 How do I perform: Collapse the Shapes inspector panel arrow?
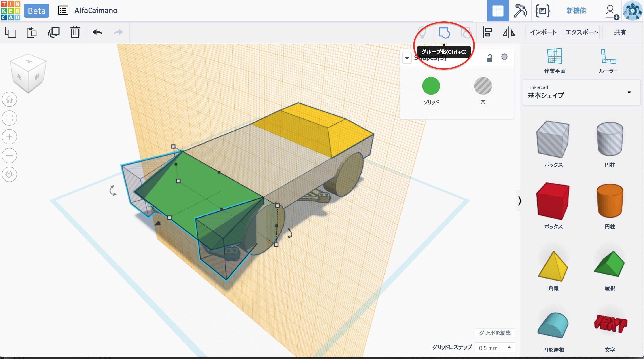point(407,58)
